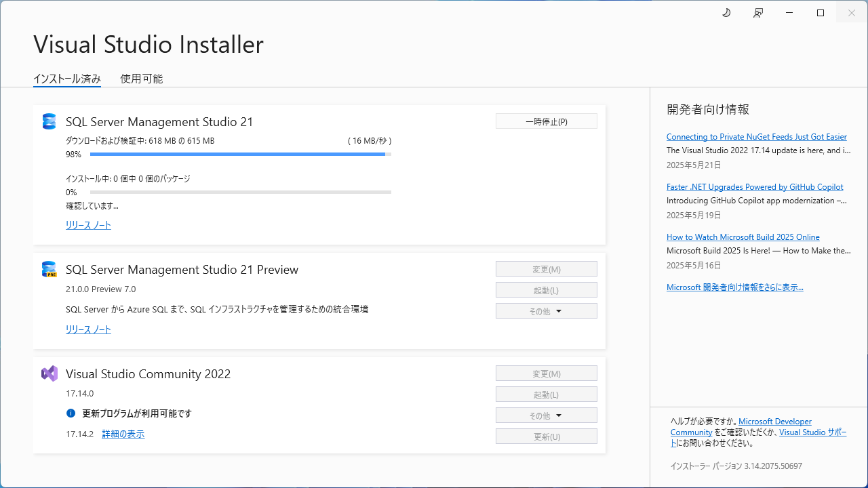Open 詳細の表示 link next to 17.14.2
868x488 pixels.
coord(123,434)
